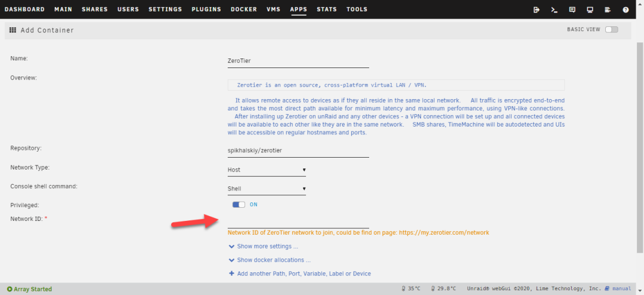Click the Network Type label

coord(30,167)
